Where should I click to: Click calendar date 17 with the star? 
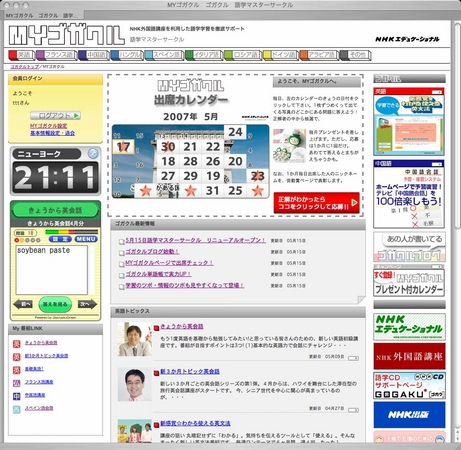[x=123, y=147]
